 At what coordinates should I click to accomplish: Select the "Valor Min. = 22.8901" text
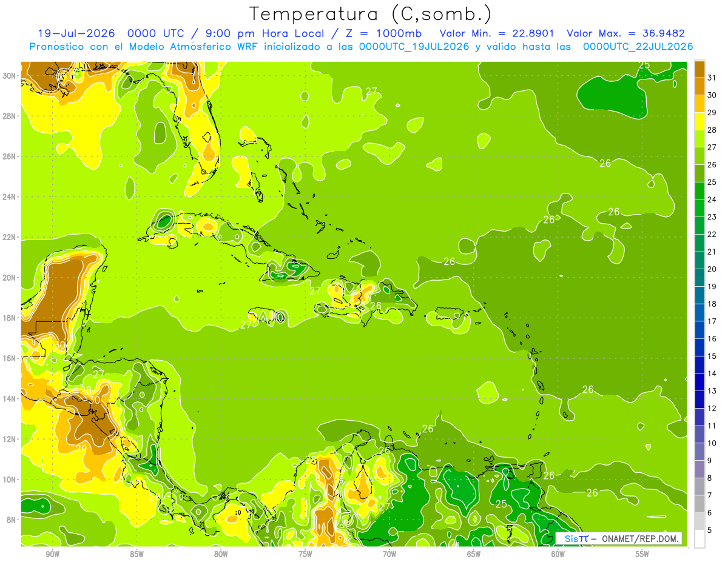pyautogui.click(x=497, y=33)
